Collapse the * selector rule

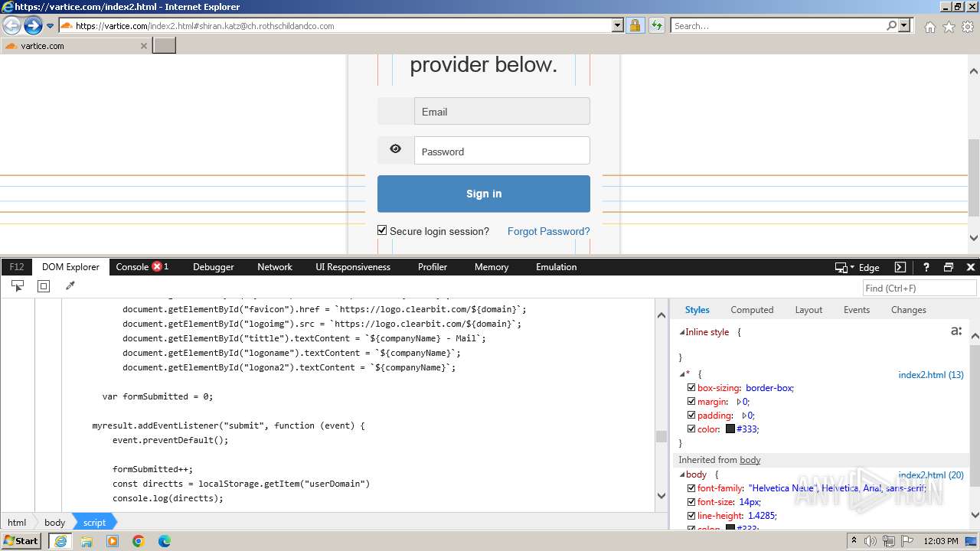[682, 374]
